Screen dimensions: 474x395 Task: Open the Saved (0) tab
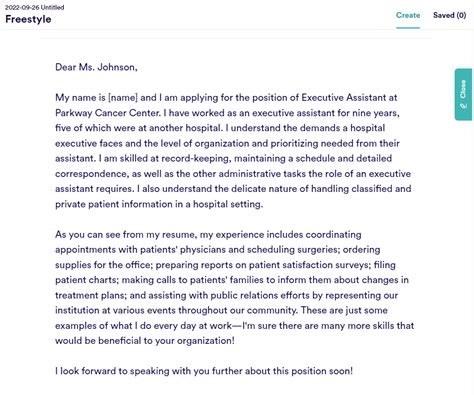click(449, 15)
